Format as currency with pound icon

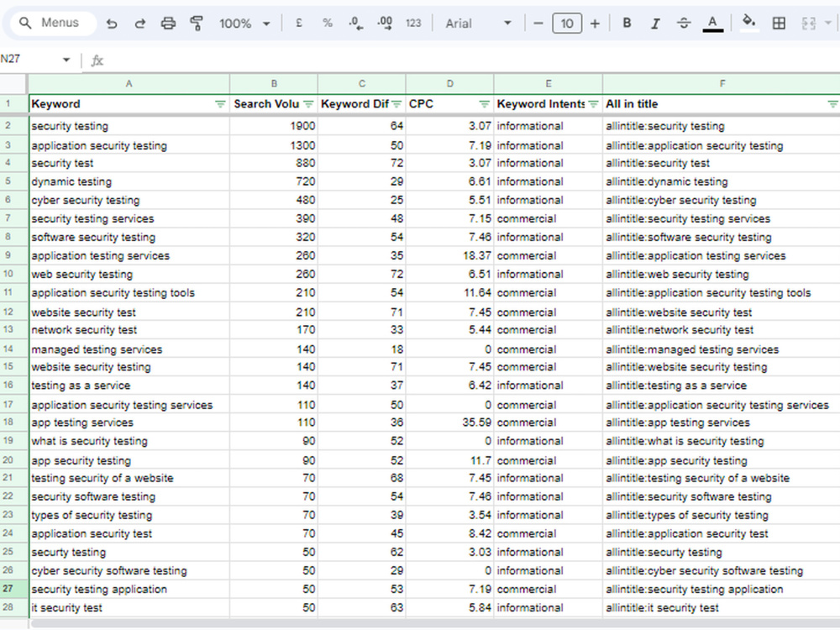tap(299, 23)
